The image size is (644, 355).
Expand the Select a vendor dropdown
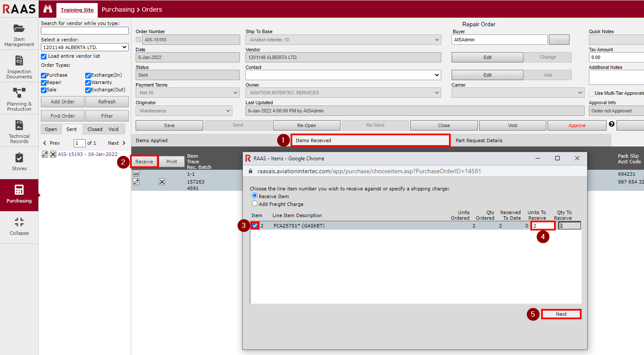(x=85, y=47)
